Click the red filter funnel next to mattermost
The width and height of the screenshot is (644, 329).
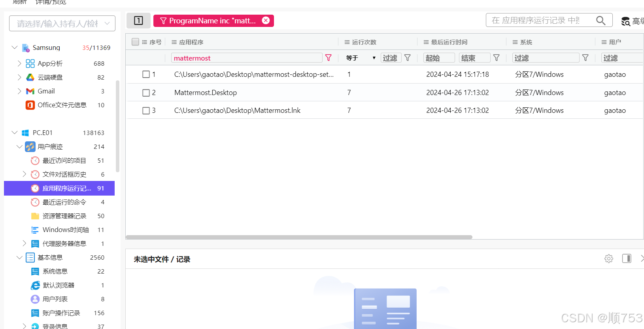pos(329,58)
